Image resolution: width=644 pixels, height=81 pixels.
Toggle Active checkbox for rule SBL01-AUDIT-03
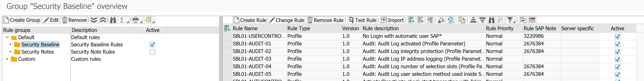(x=617, y=59)
